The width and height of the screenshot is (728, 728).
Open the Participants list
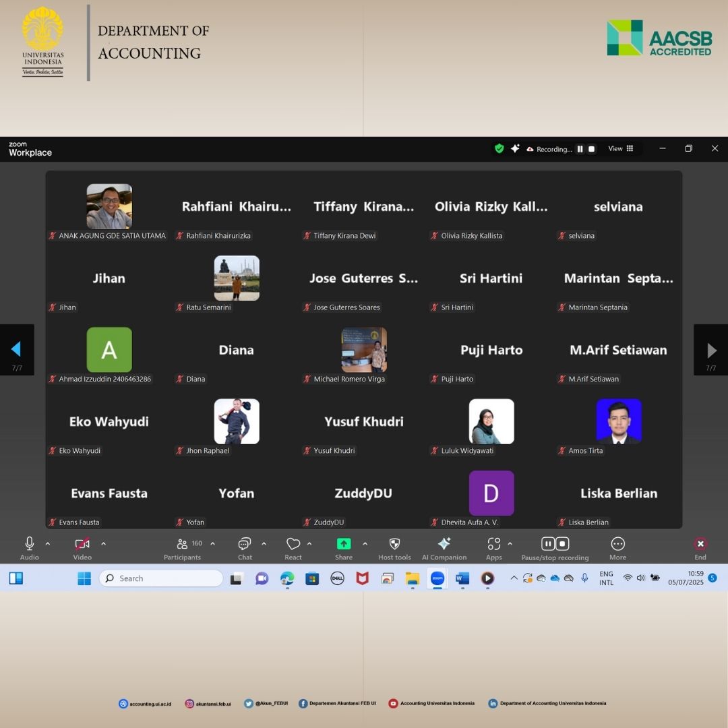(x=183, y=545)
